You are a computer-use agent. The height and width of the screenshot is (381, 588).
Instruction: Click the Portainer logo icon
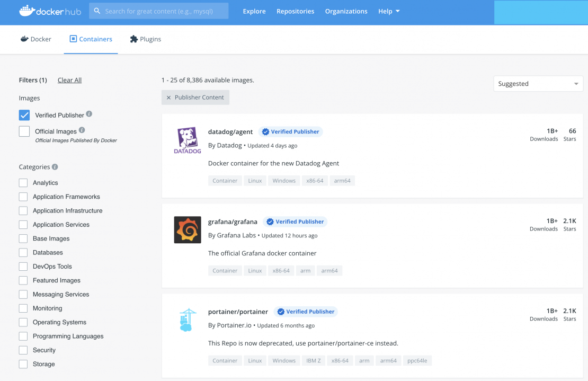pyautogui.click(x=188, y=320)
